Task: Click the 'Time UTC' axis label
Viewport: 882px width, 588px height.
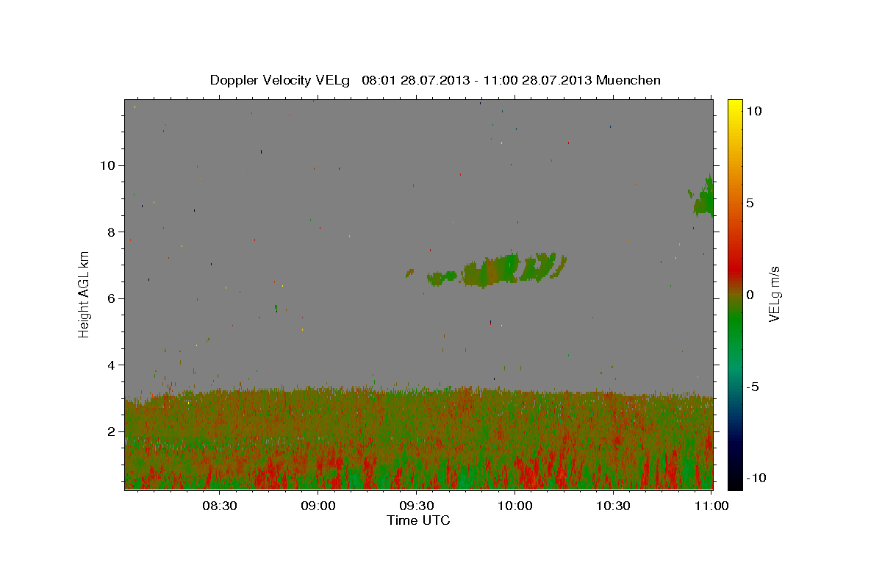Action: (418, 520)
